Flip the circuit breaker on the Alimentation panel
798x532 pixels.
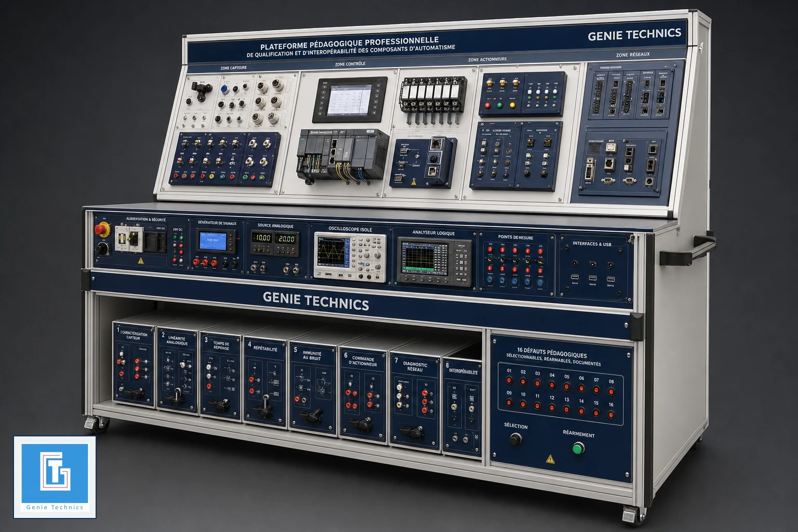(x=133, y=238)
